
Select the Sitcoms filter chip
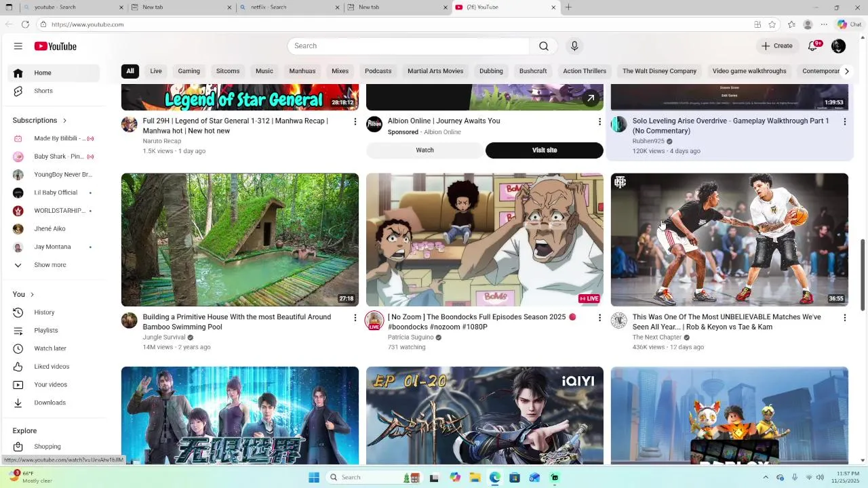tap(228, 71)
